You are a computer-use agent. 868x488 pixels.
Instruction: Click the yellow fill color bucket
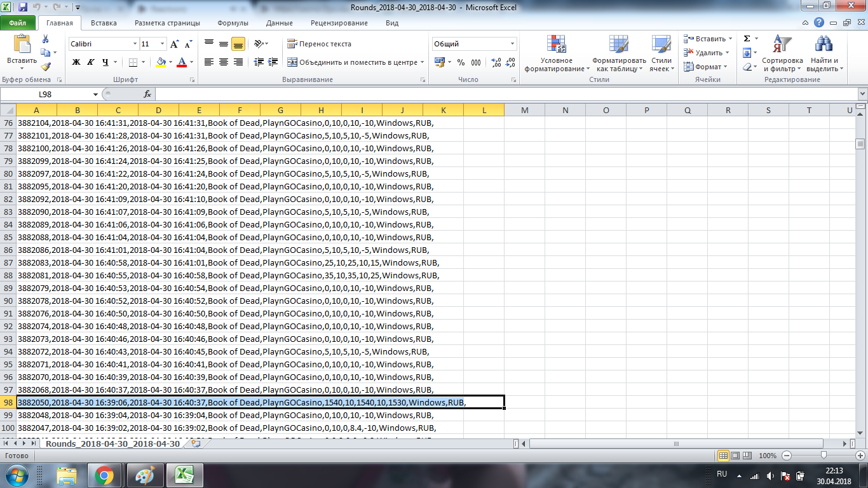[161, 62]
